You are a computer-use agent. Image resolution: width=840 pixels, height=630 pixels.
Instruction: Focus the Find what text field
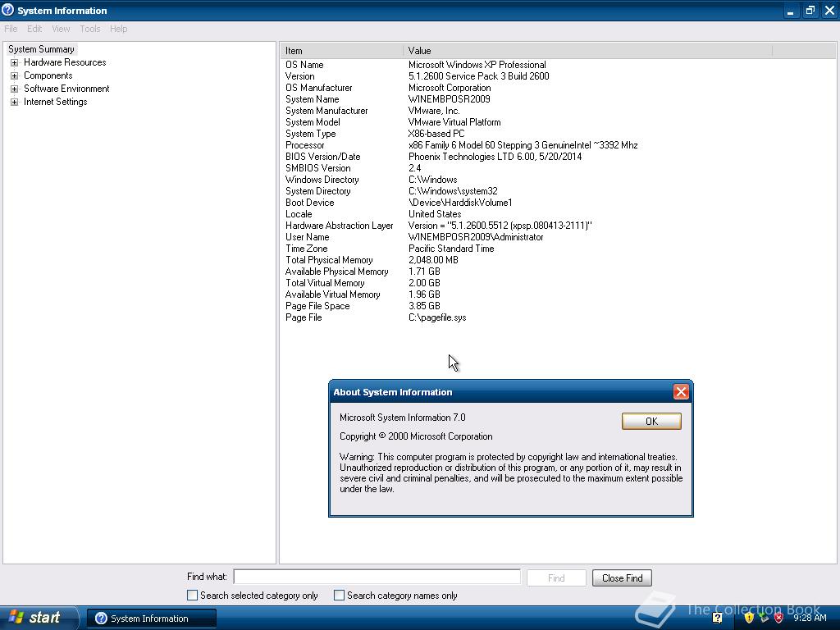377,577
